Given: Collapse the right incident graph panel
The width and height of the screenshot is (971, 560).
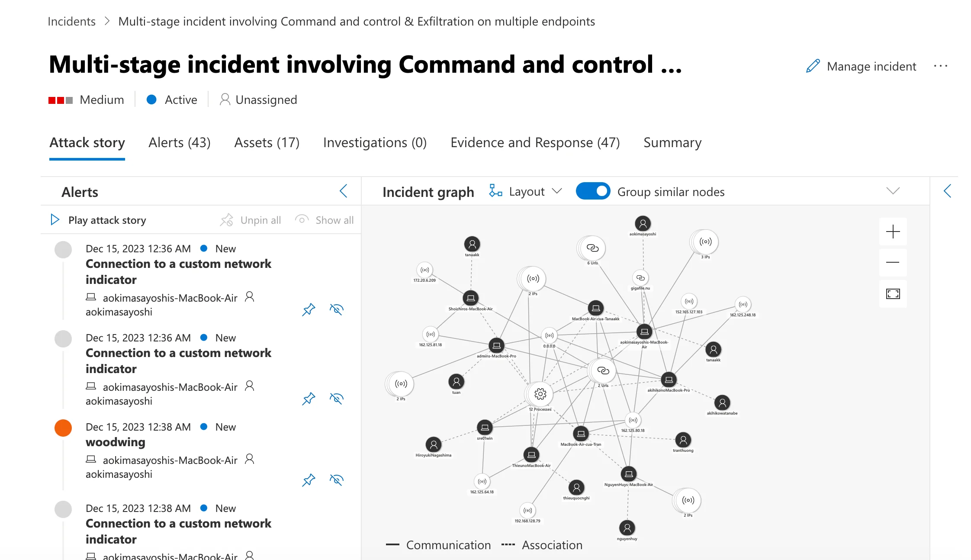Looking at the screenshot, I should pyautogui.click(x=948, y=191).
